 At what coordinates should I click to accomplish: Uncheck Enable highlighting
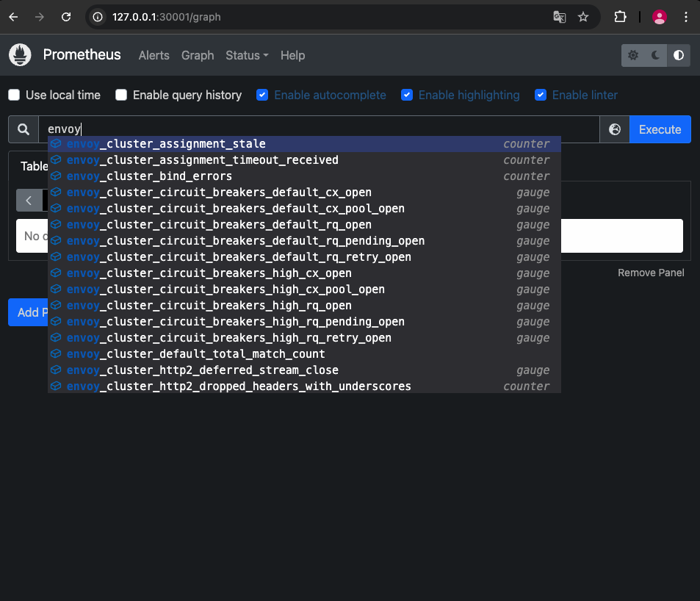pyautogui.click(x=407, y=95)
